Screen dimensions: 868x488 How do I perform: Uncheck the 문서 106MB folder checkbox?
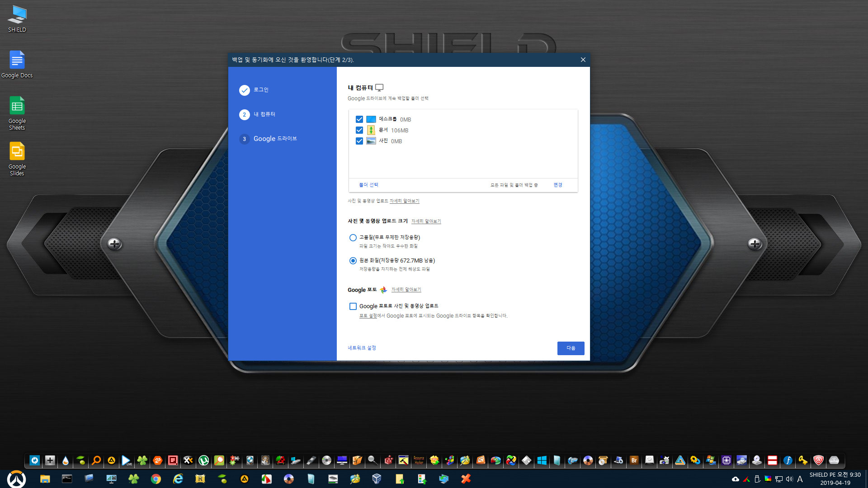coord(359,130)
